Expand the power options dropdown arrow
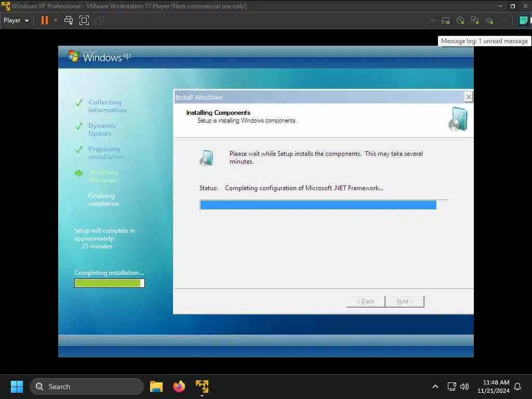The height and width of the screenshot is (399, 532). click(x=55, y=20)
